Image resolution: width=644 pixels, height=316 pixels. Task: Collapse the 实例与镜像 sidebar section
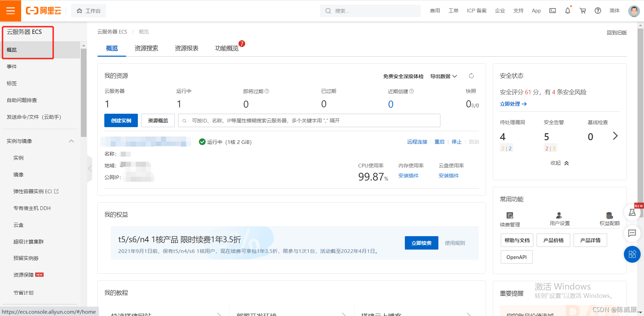(x=71, y=141)
